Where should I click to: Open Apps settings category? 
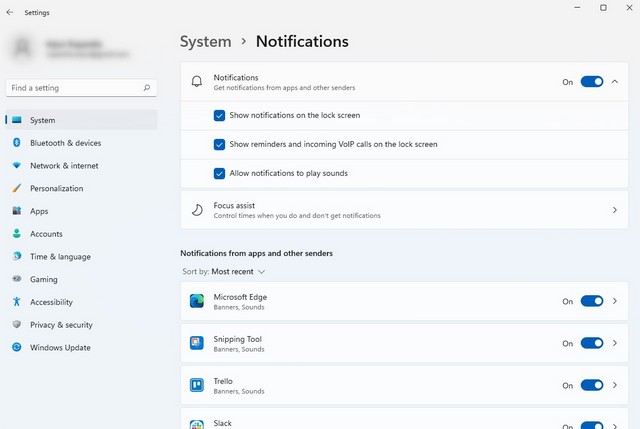pos(82,211)
